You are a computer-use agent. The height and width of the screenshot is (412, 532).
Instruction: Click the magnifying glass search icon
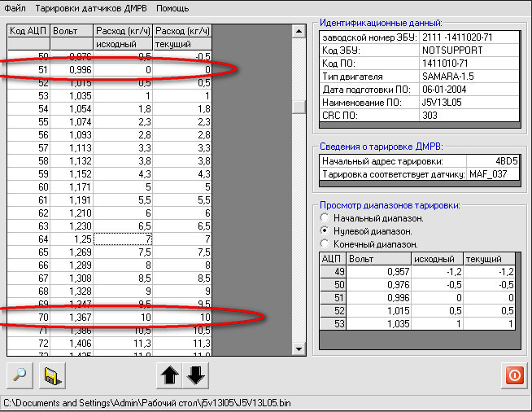click(x=20, y=375)
